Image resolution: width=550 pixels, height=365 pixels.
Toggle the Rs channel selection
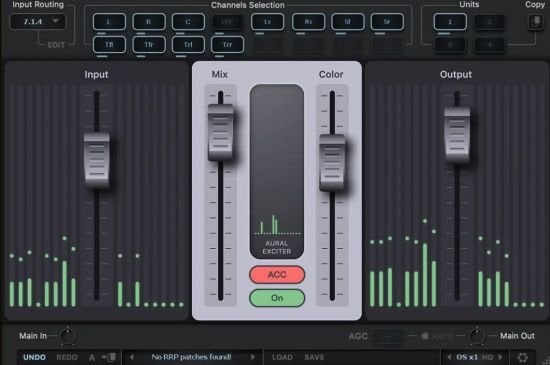308,22
